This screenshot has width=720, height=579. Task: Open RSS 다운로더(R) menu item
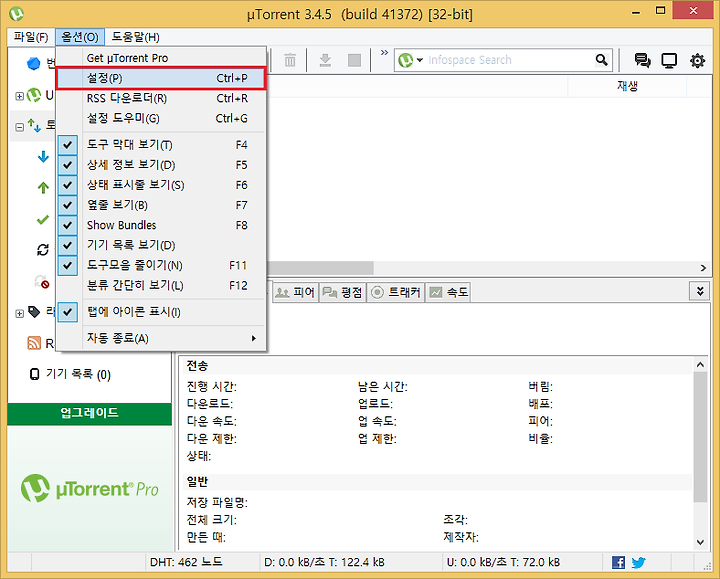coord(161,98)
